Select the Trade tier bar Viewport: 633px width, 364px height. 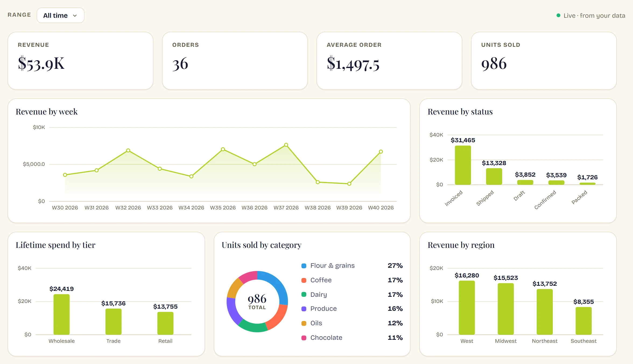tap(113, 322)
